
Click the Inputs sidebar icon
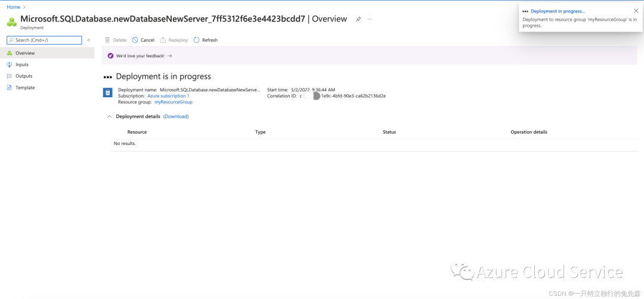coord(10,64)
